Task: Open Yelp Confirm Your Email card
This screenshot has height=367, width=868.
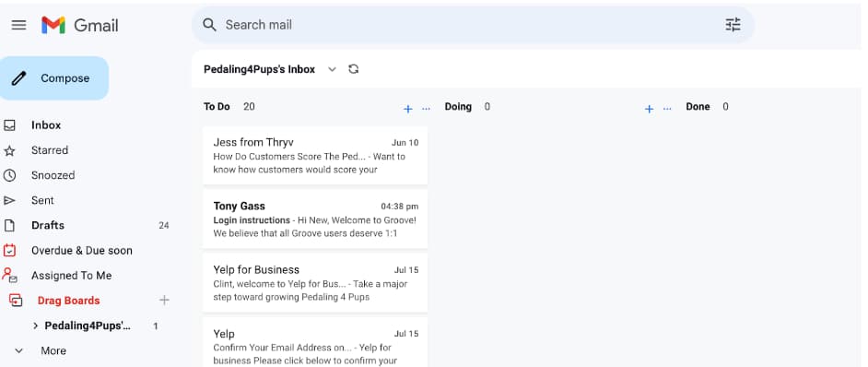Action: [x=315, y=342]
